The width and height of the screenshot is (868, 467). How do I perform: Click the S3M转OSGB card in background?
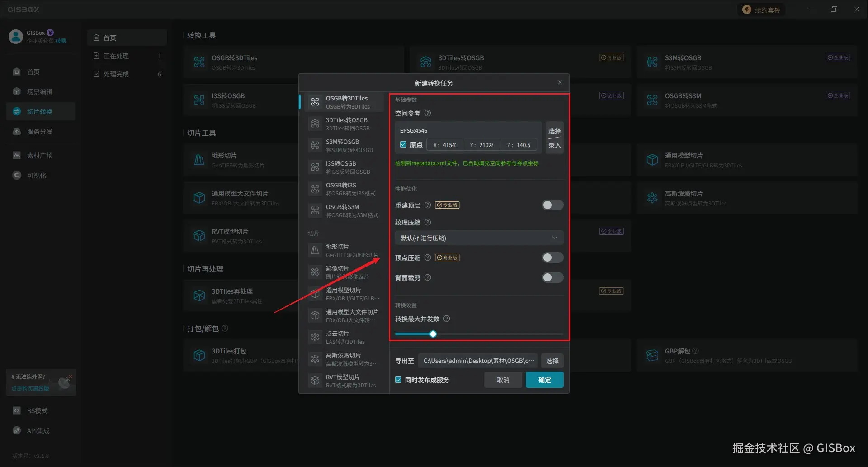[747, 62]
